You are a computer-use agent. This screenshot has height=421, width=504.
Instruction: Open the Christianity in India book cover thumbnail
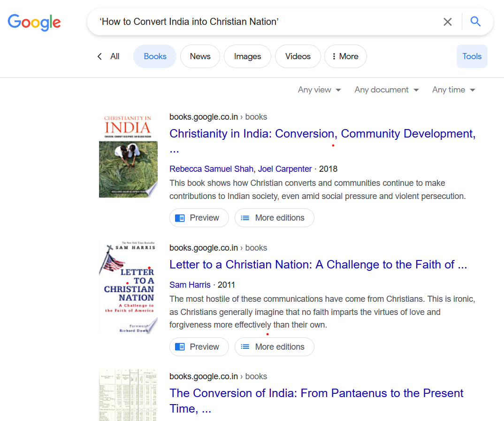[128, 155]
